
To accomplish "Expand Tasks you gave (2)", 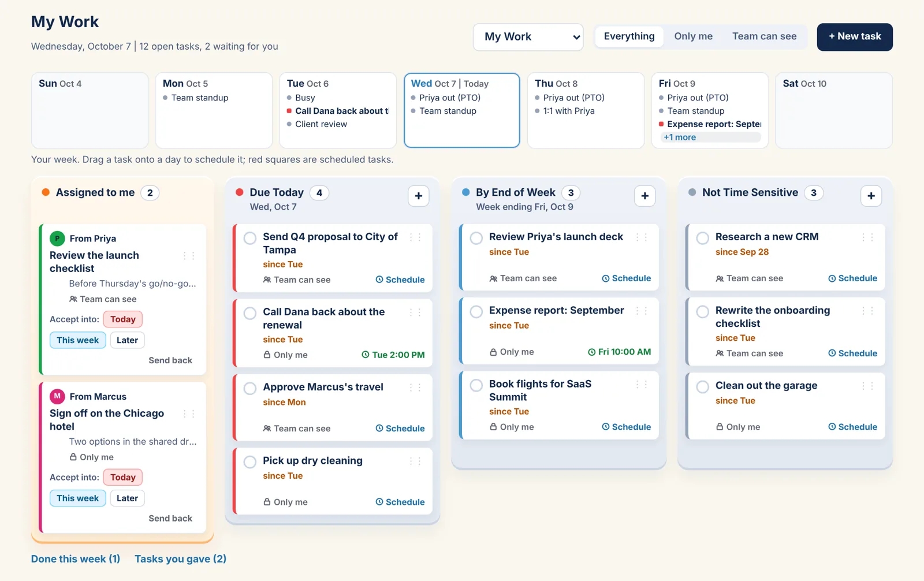I will (181, 559).
